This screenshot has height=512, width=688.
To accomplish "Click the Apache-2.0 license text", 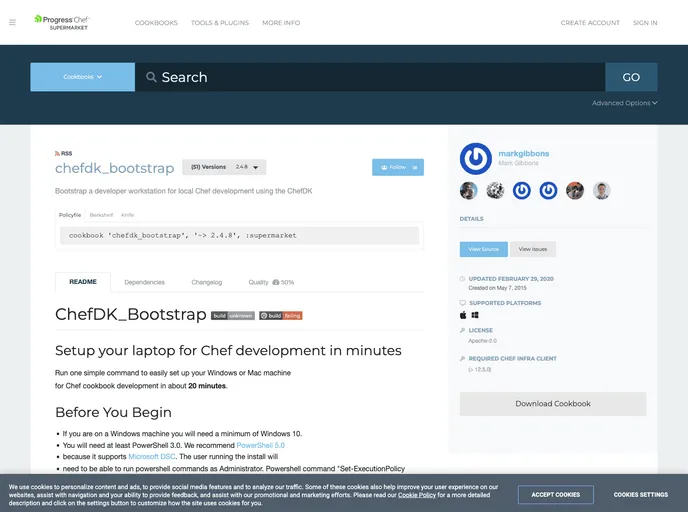I will click(482, 341).
